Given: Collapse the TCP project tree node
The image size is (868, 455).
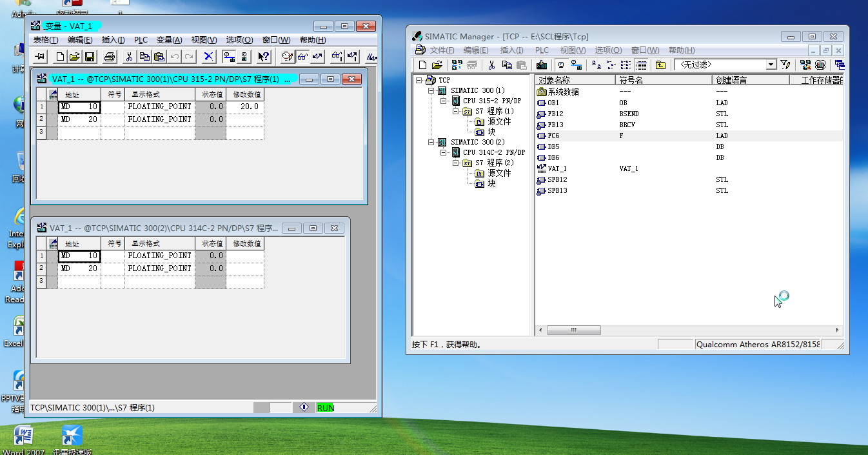Looking at the screenshot, I should (x=419, y=80).
